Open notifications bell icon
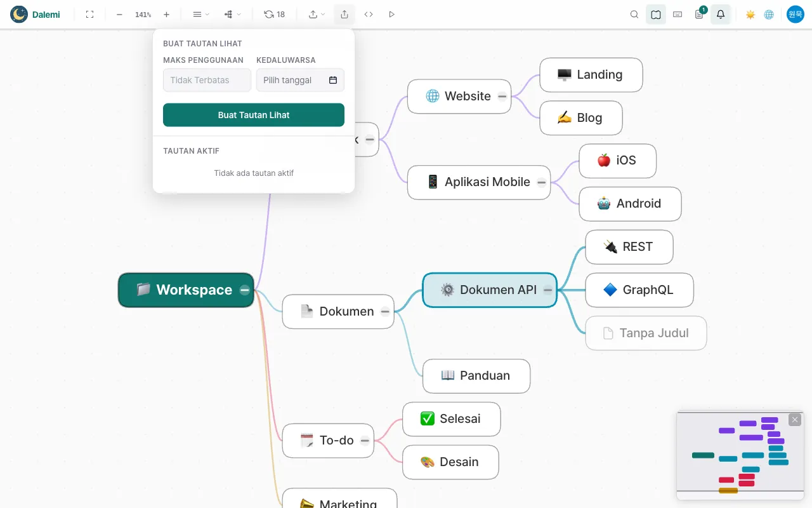Screen dimensions: 812x508 click(721, 14)
